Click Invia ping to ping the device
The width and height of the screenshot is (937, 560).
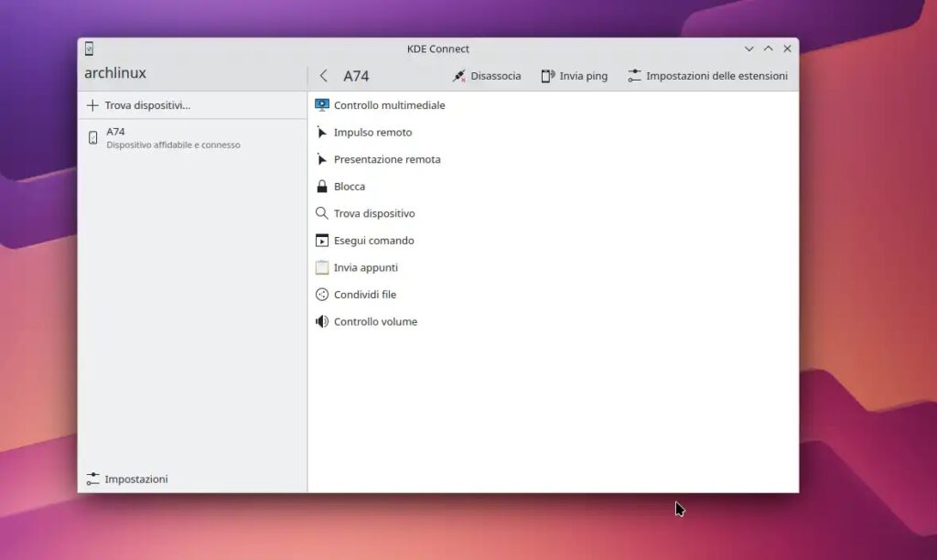[574, 76]
